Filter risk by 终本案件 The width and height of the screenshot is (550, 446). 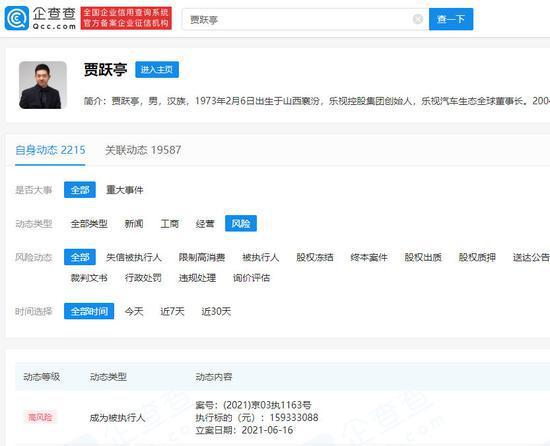[369, 257]
